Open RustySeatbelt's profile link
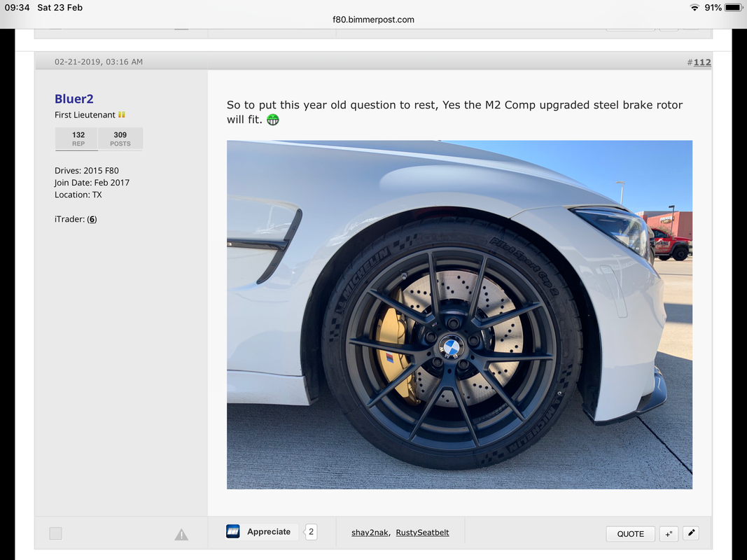 pyautogui.click(x=422, y=533)
